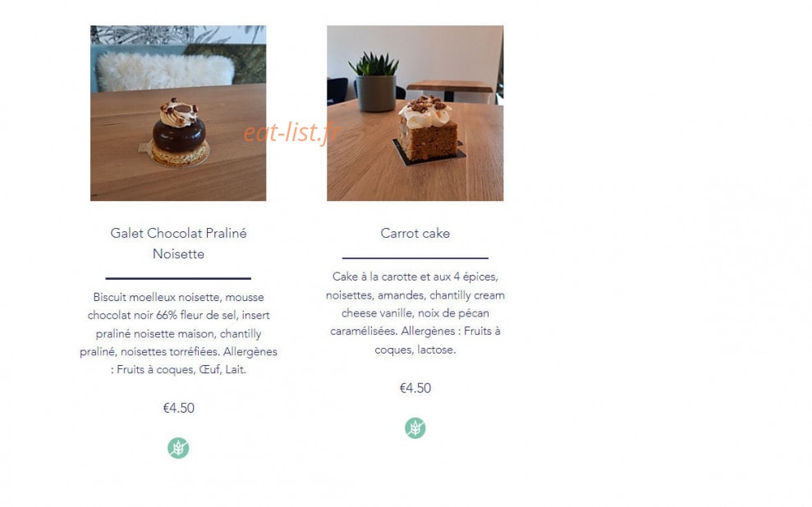The image size is (812, 507).
Task: Click the word Noisette in the title
Action: pos(178,254)
